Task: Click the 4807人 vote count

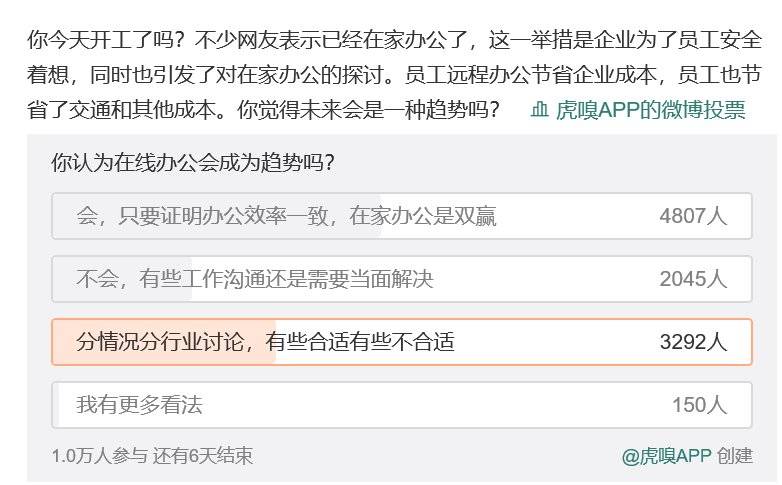Action: point(693,216)
